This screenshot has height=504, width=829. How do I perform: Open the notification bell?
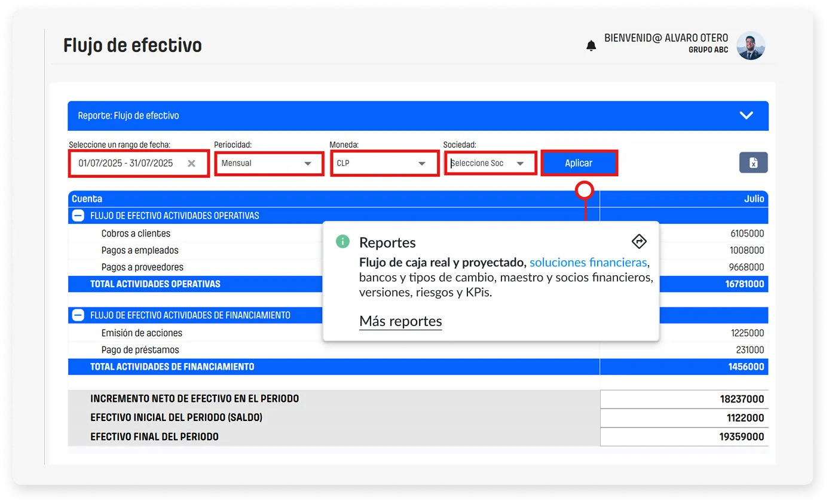point(591,45)
